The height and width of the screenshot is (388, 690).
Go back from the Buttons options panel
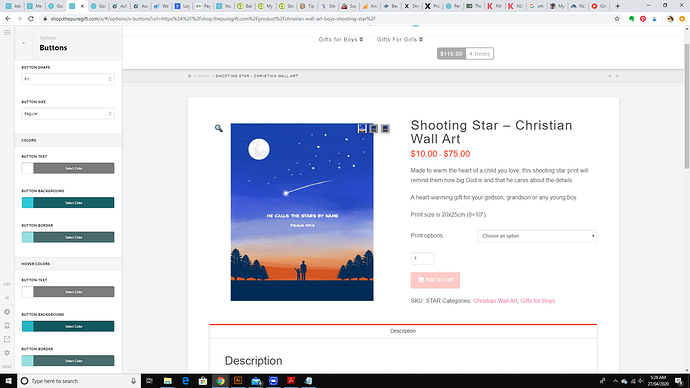pos(23,43)
